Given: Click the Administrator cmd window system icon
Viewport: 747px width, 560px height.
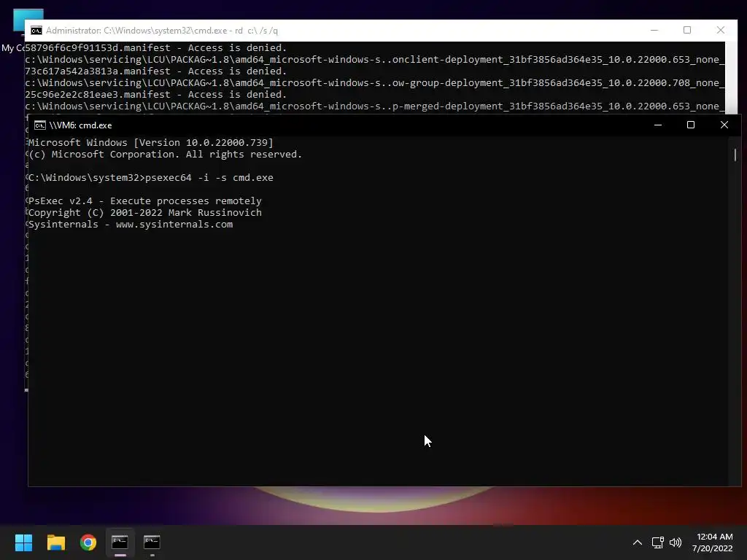Looking at the screenshot, I should (x=36, y=31).
